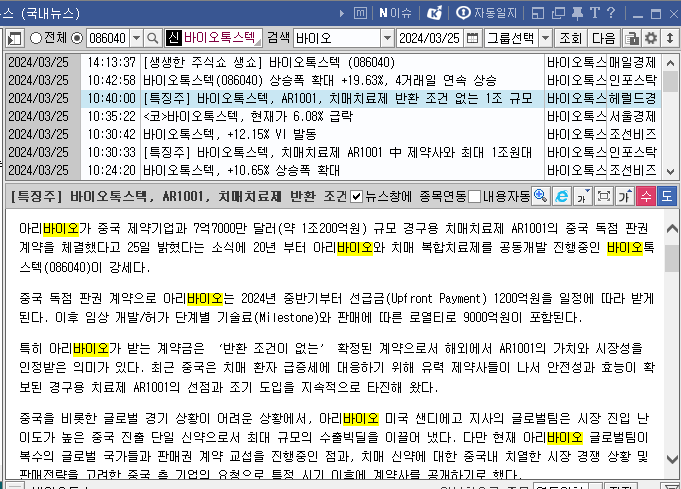Open the gear settings icon in toolbar

(651, 38)
